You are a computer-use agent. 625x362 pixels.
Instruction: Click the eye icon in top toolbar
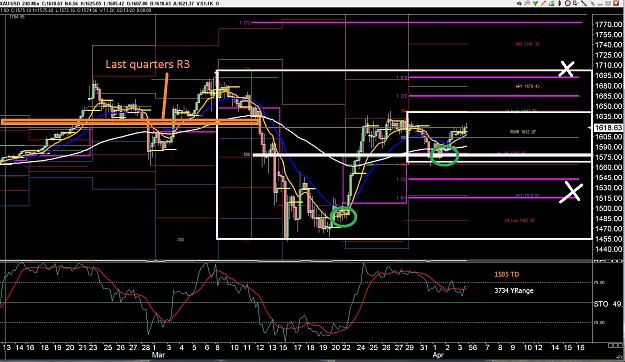tap(519, 3)
